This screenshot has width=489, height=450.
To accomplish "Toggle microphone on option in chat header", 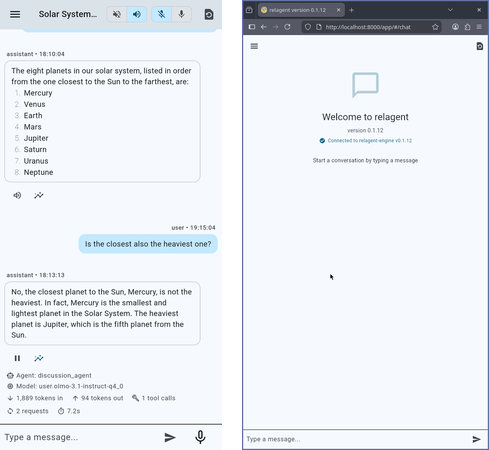I will [181, 14].
